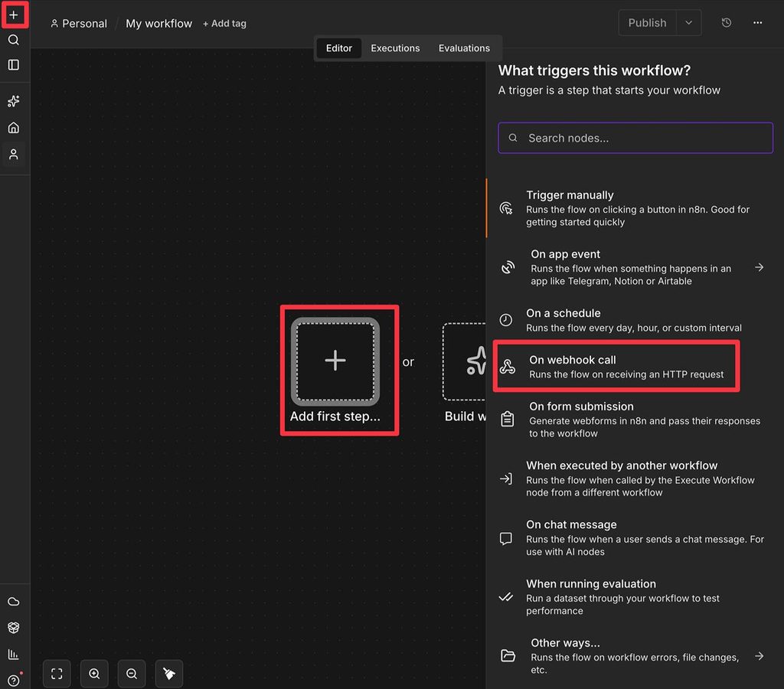Select the On app event trigger
Screen dimensions: 784x689
pos(635,267)
